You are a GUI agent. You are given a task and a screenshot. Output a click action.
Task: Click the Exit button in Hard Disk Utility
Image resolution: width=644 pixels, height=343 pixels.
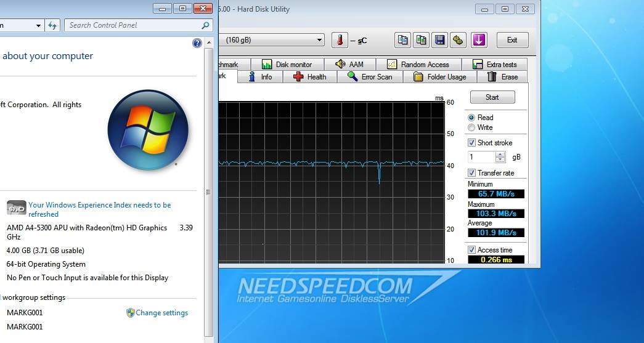click(512, 40)
